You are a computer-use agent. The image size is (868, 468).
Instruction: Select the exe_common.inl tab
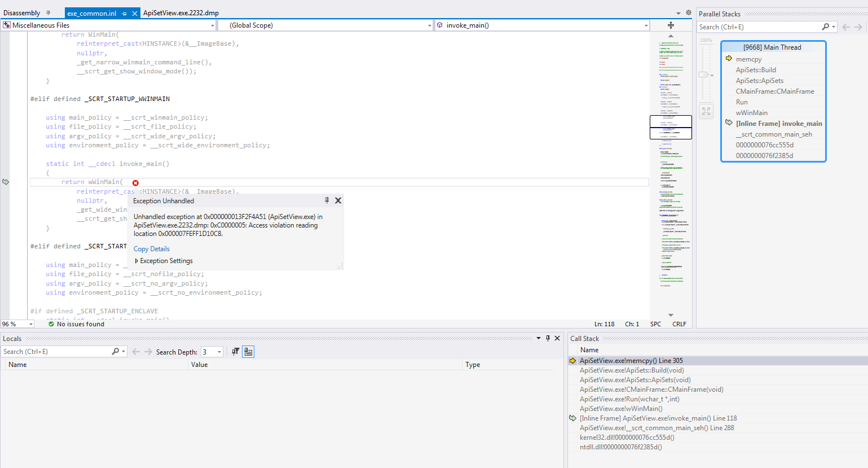(91, 13)
